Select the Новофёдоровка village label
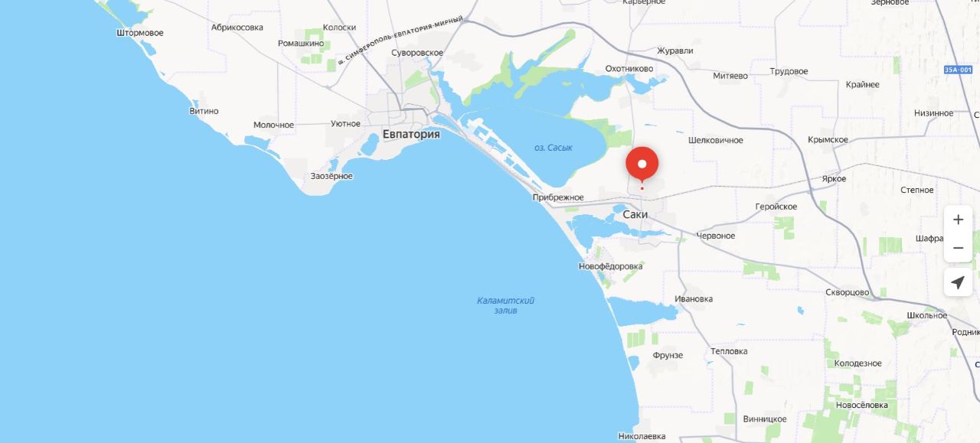Viewport: 980px width, 443px height. (611, 266)
